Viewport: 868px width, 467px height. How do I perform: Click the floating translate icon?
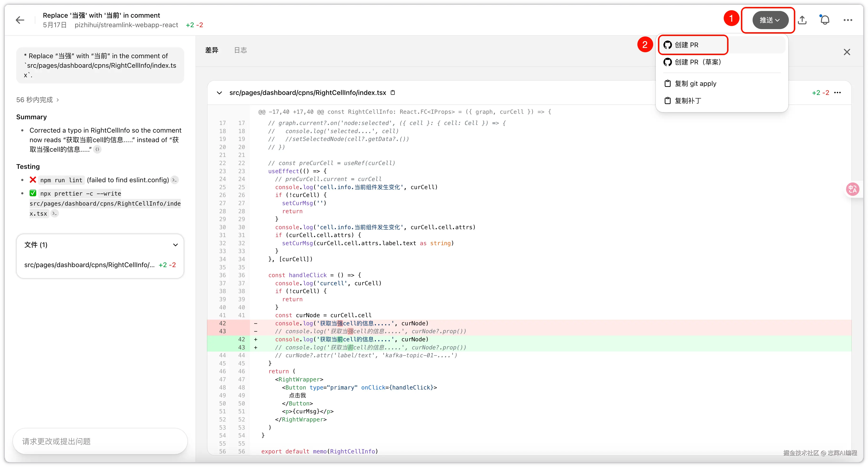(852, 189)
